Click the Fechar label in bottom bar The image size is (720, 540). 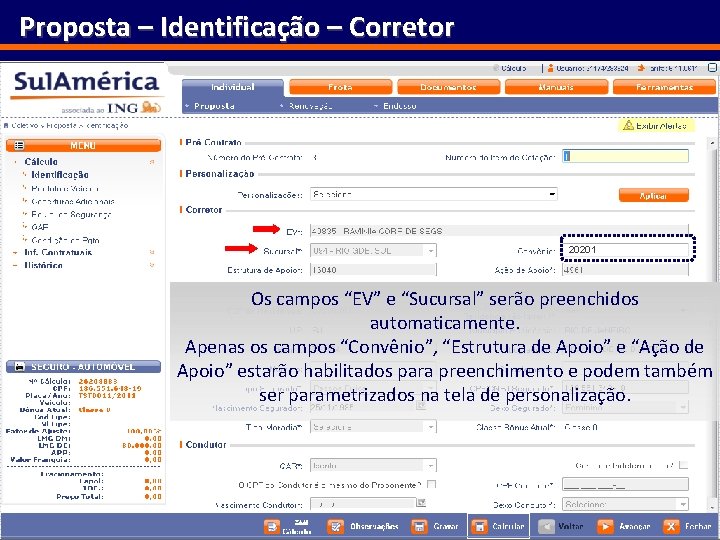698,526
